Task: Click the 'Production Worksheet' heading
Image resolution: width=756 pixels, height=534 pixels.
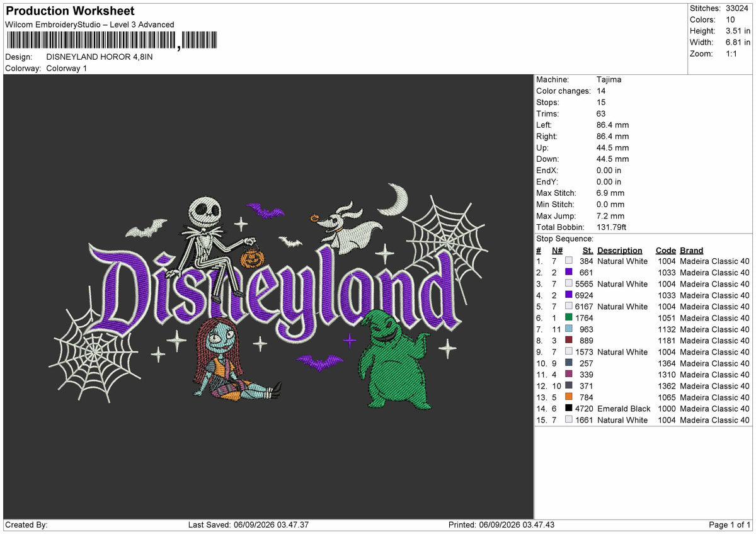Action: [70, 11]
